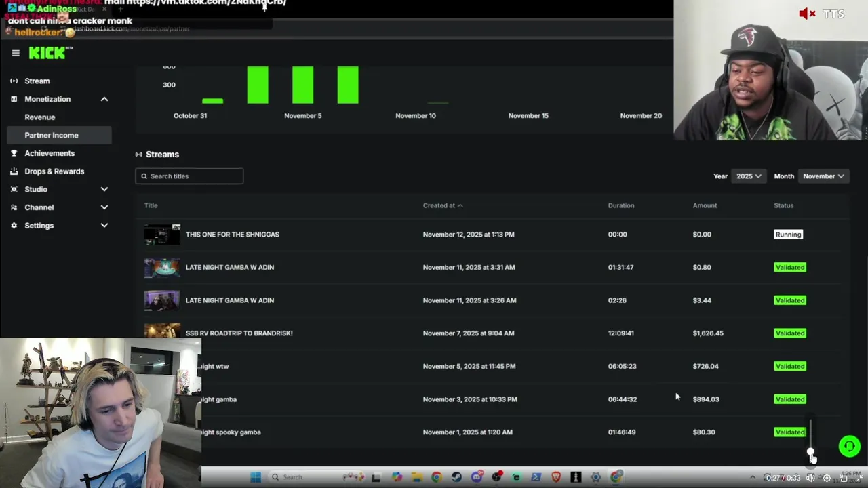Expand the Studio sidebar section

coord(104,189)
